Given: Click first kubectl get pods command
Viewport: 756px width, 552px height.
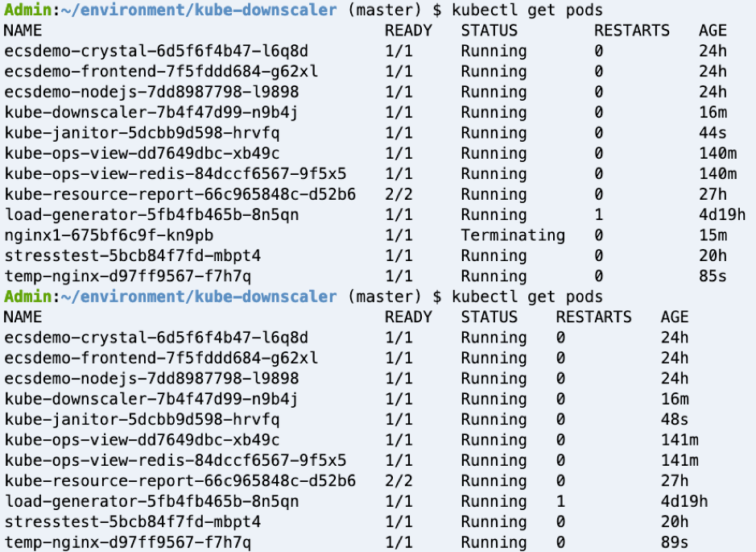Looking at the screenshot, I should [x=527, y=10].
